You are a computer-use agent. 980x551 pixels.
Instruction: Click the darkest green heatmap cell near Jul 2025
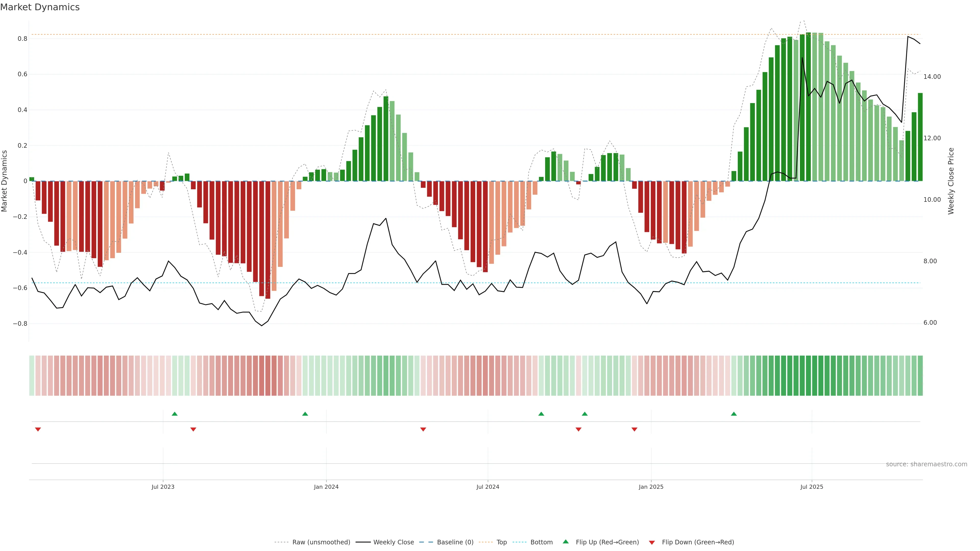pos(808,375)
